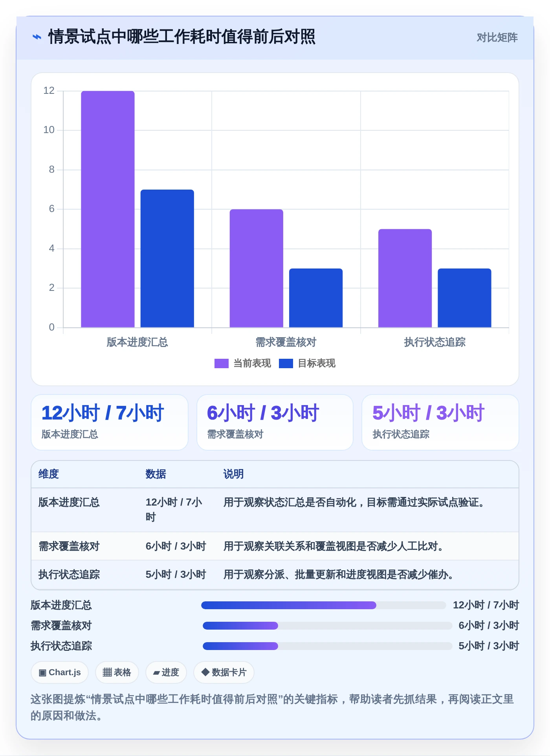Click the y-axis value 6

(51, 209)
